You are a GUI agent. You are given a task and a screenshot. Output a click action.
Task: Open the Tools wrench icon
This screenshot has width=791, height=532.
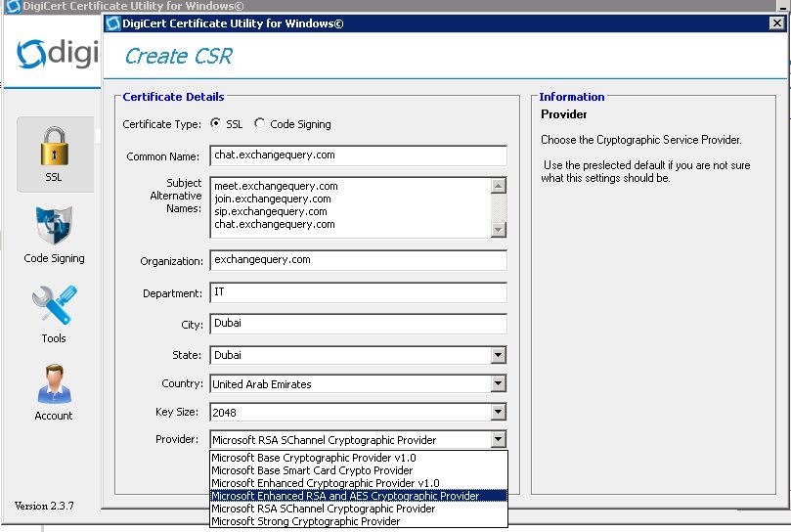[54, 312]
